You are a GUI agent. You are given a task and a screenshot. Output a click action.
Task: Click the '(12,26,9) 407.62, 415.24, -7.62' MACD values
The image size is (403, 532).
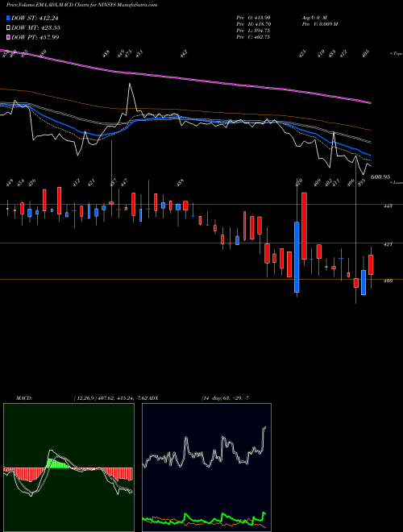coord(111,398)
